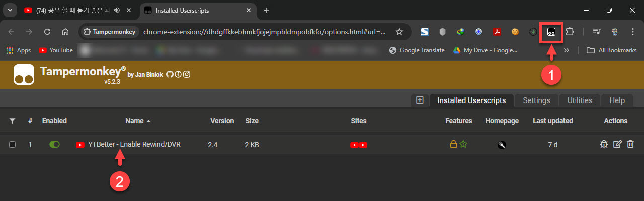
Task: Click the Tampermonkey site info chip
Action: coord(110,32)
